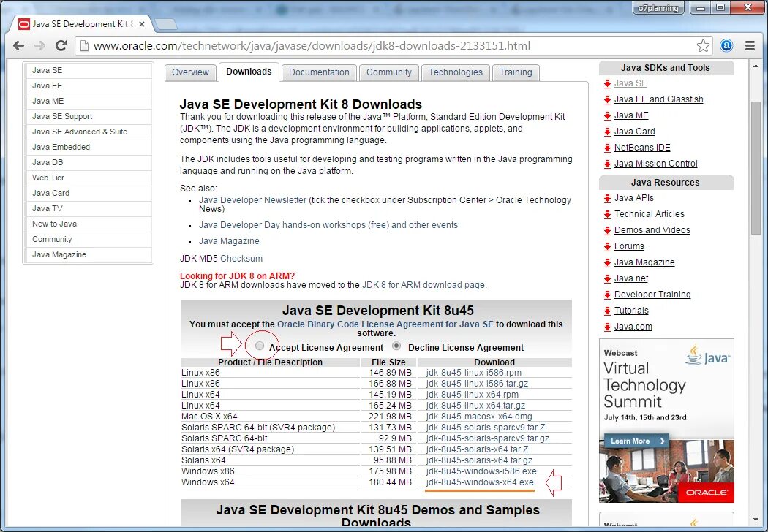Screen dimensions: 768x532
Task: Switch to the Overview tab
Action: tap(190, 72)
